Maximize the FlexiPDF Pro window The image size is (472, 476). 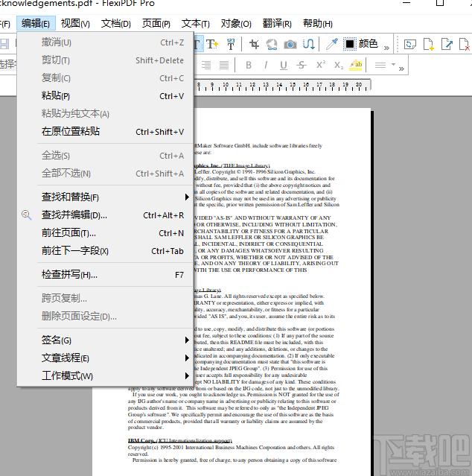pyautogui.click(x=439, y=3)
